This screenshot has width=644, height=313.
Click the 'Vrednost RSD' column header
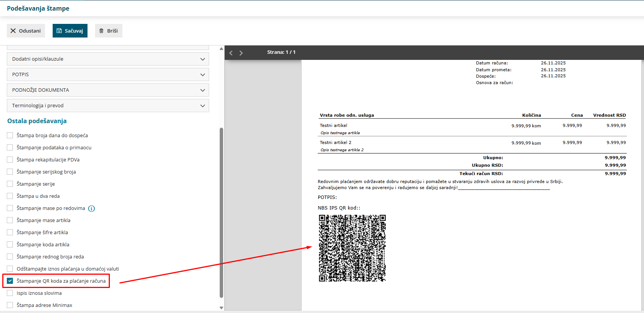point(610,115)
